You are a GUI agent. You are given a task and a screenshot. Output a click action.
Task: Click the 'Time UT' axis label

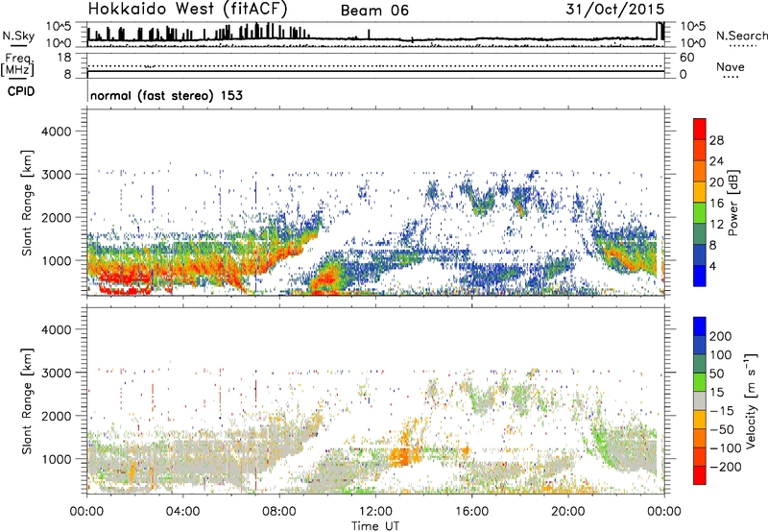tap(375, 526)
